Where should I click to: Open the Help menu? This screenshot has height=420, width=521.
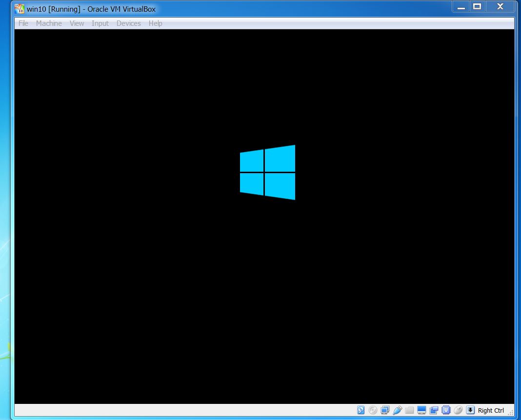click(155, 23)
